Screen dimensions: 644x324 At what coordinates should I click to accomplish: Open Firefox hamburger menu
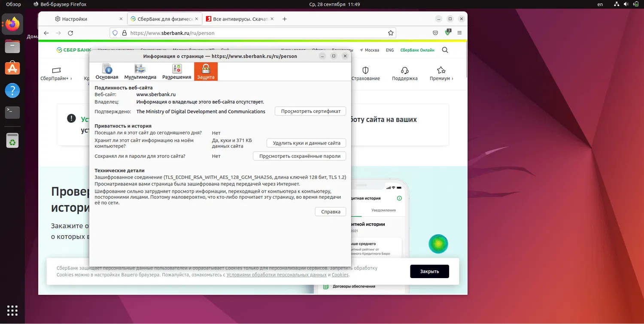point(459,33)
